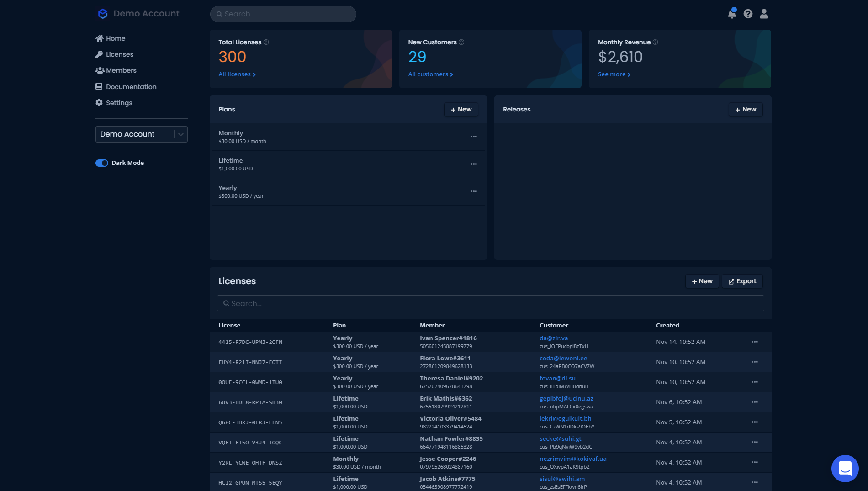Open Members page from the sidebar

(121, 70)
